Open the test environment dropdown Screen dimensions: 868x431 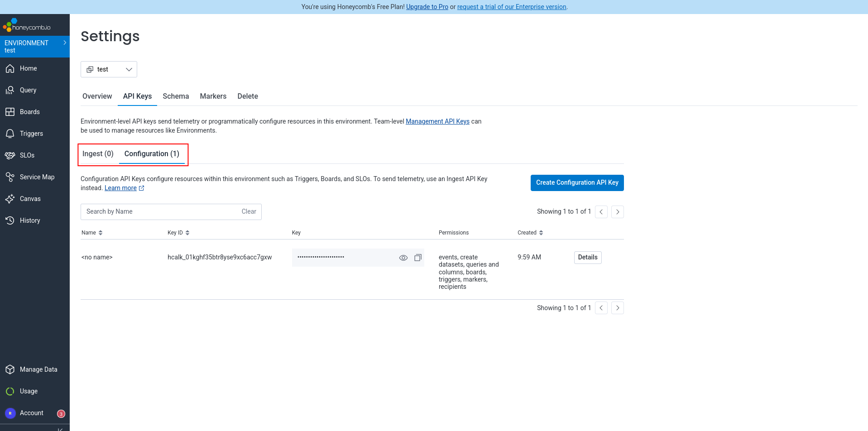coord(109,69)
